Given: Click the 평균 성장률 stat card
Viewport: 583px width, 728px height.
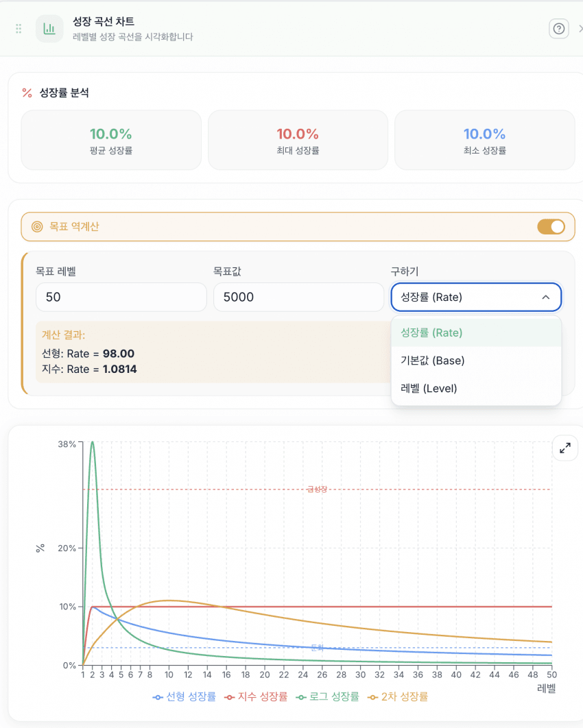Looking at the screenshot, I should tap(111, 141).
